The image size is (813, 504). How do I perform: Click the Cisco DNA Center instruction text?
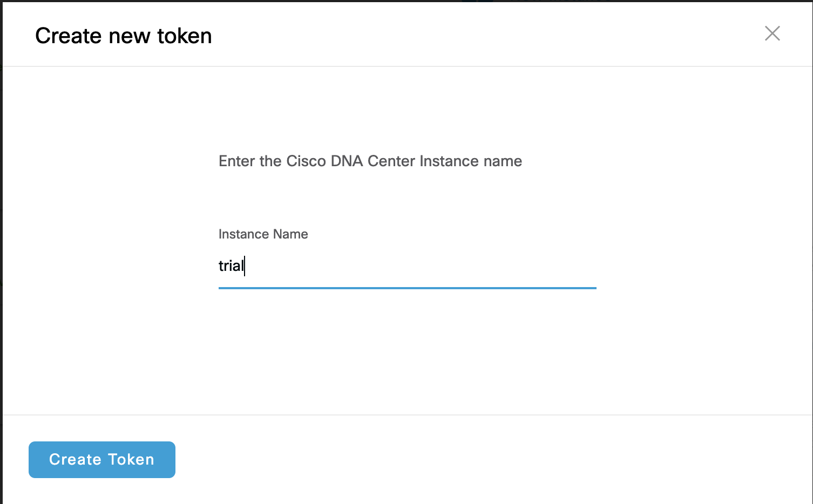click(x=370, y=161)
